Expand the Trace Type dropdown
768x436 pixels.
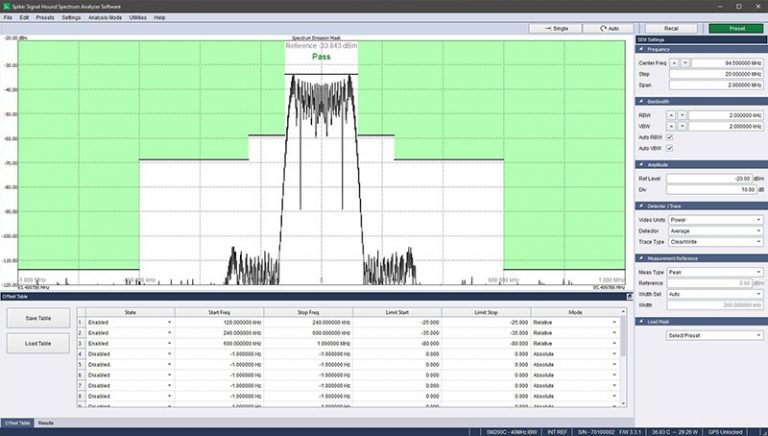(x=715, y=242)
